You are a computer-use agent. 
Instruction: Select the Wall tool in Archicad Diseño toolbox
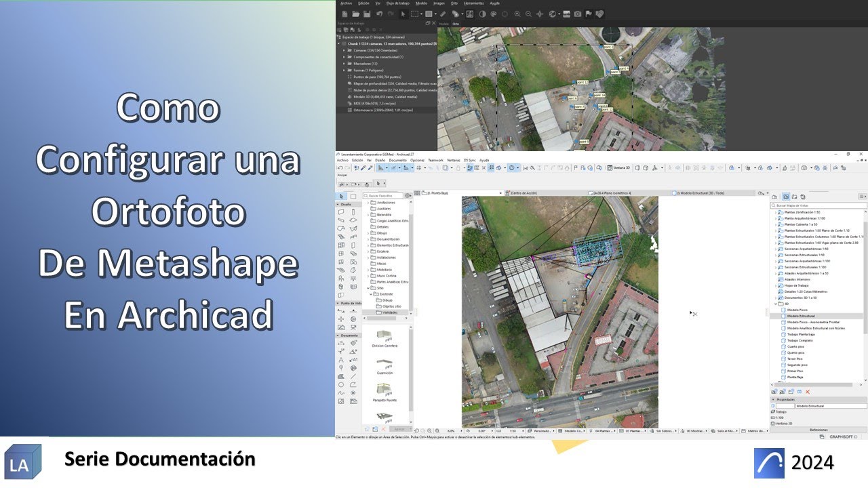(x=342, y=211)
